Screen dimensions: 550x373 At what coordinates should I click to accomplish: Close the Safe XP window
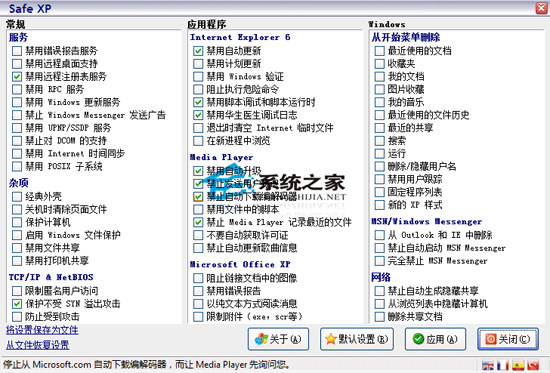542,8
